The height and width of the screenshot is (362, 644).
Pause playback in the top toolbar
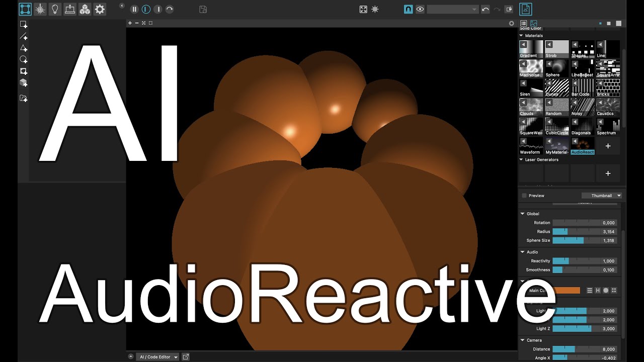[x=134, y=9]
